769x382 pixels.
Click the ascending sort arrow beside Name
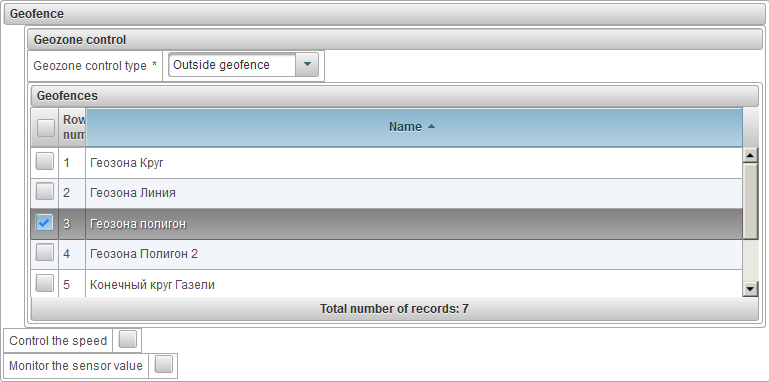[x=431, y=127]
